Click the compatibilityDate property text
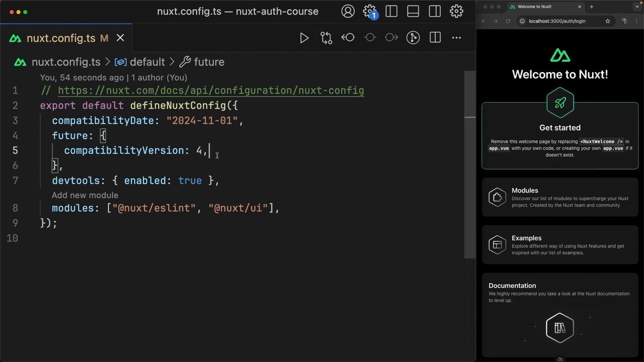Screen dimensions: 644x362 (103, 121)
